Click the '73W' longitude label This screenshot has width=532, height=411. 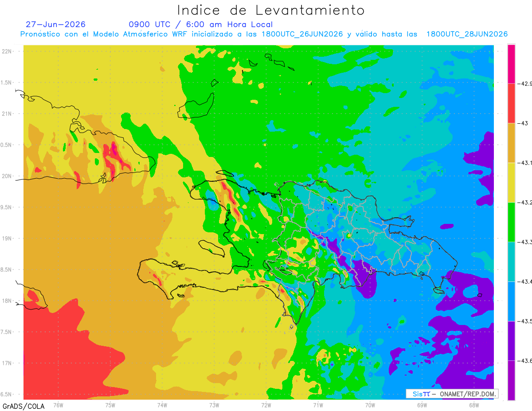[x=214, y=405]
